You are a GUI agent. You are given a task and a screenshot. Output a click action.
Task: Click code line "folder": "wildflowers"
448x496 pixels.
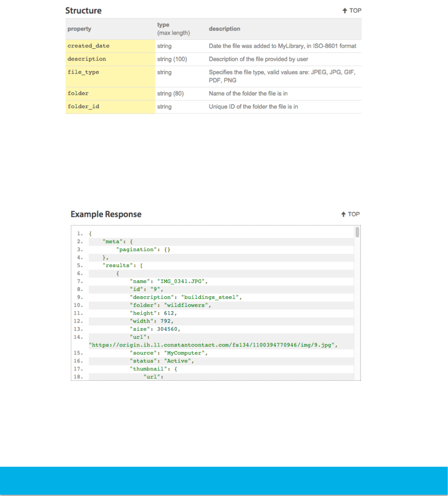[170, 305]
